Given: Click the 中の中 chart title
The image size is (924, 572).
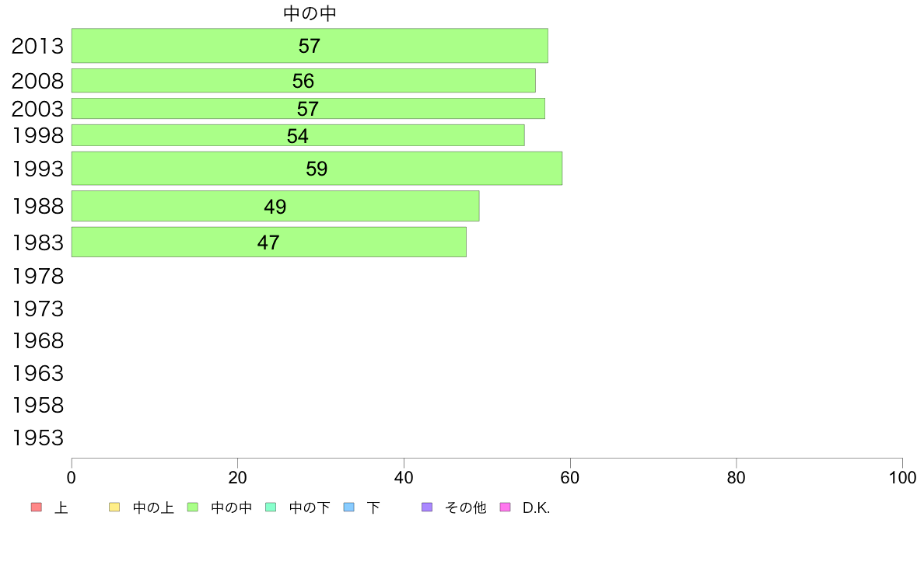Looking at the screenshot, I should click(x=310, y=13).
